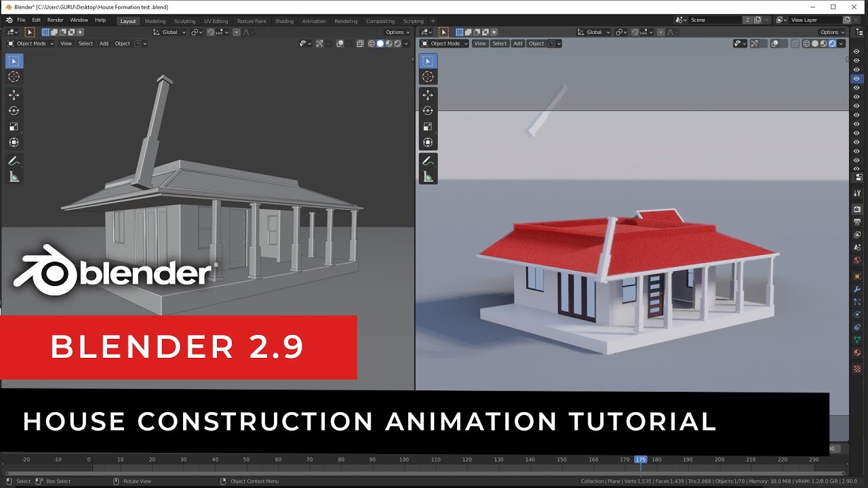Screen dimensions: 868x488
Task: Open Global orientation dropdown in left viewport
Action: (x=169, y=32)
